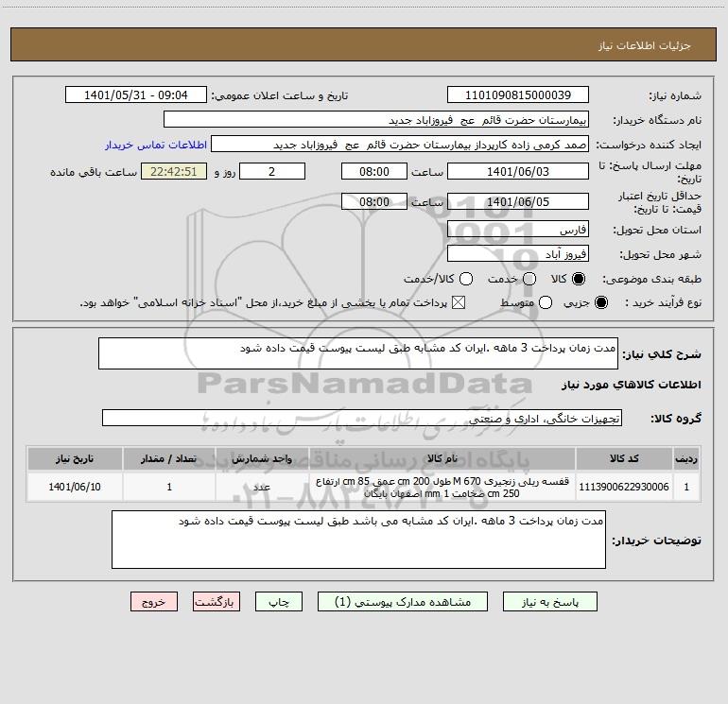Click the واحد شمارش column header

262,458
